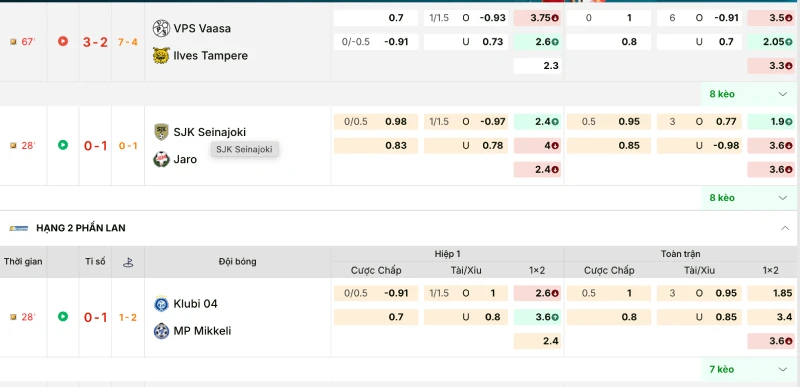Click the SJK Seinajoki team name
This screenshot has height=387, width=800.
pos(210,132)
